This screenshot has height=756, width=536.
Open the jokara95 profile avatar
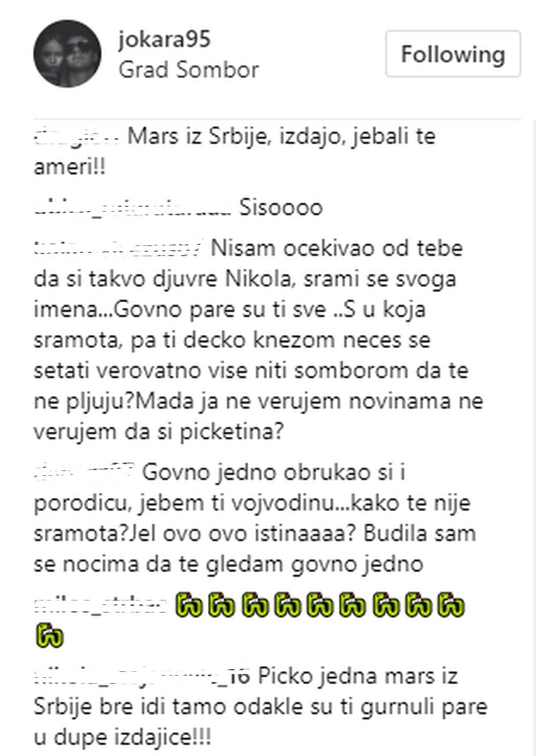pyautogui.click(x=67, y=54)
